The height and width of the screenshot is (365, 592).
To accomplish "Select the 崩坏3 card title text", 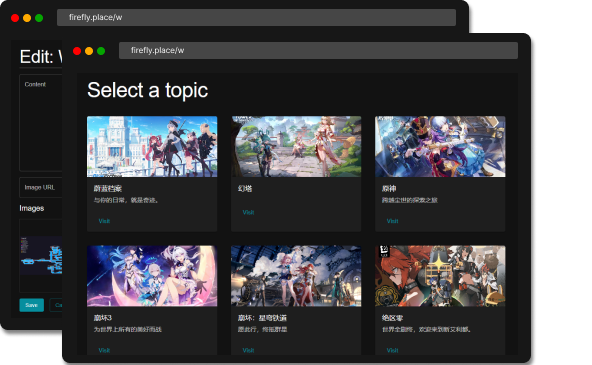I will [103, 318].
